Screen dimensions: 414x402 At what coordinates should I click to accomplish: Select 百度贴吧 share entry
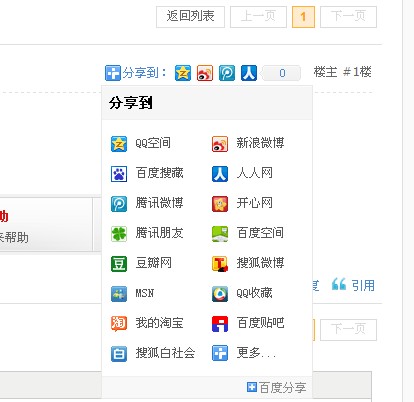(x=248, y=324)
